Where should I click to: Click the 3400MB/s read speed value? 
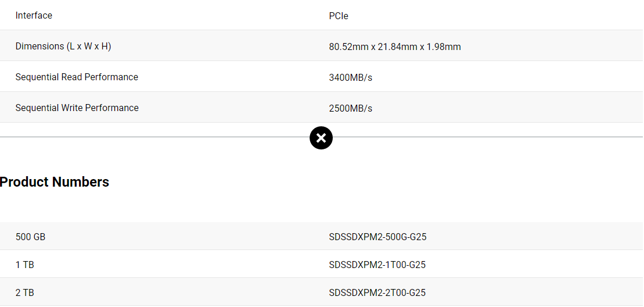[351, 78]
